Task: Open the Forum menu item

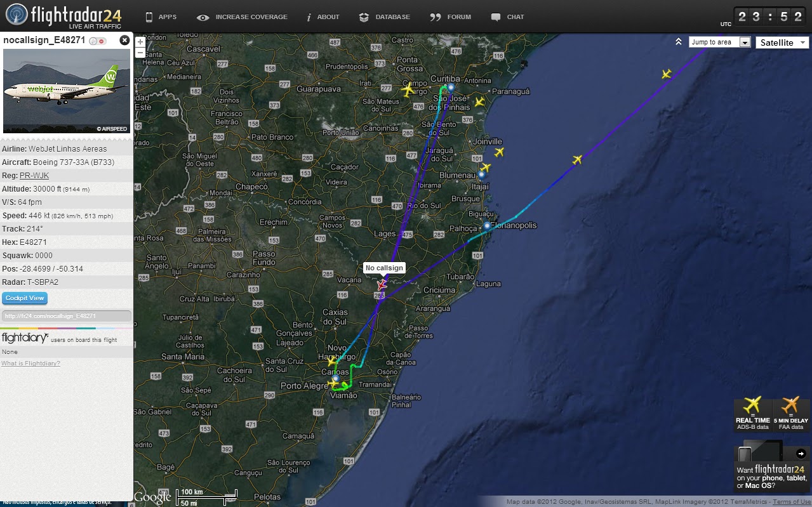Action: coord(451,17)
